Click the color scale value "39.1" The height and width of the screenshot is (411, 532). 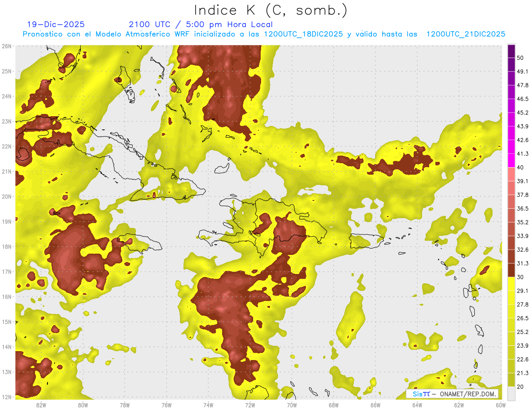[x=523, y=181]
